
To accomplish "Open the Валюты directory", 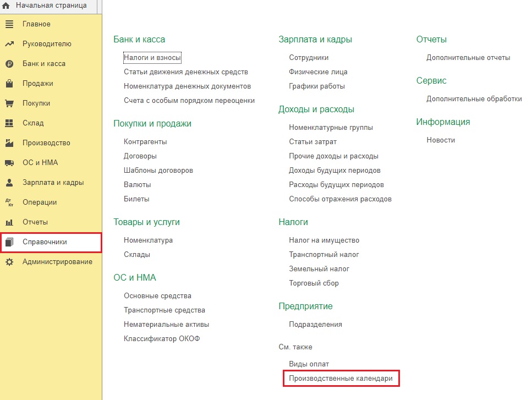I will point(138,184).
